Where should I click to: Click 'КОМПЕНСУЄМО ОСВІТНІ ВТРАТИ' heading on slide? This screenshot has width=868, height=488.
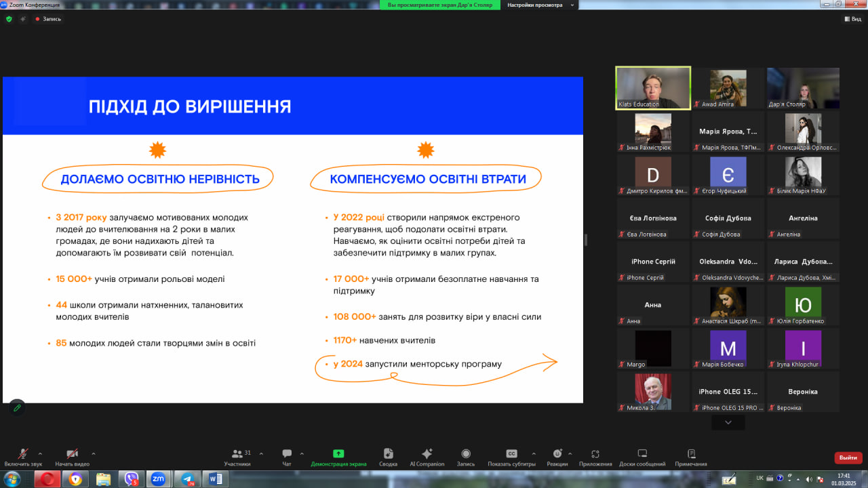[x=428, y=179]
